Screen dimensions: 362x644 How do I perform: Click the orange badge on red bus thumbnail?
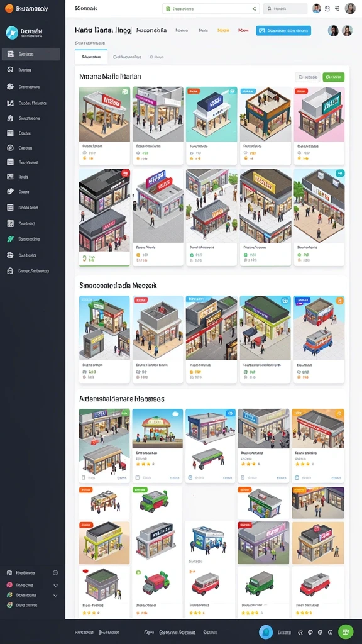(x=339, y=301)
